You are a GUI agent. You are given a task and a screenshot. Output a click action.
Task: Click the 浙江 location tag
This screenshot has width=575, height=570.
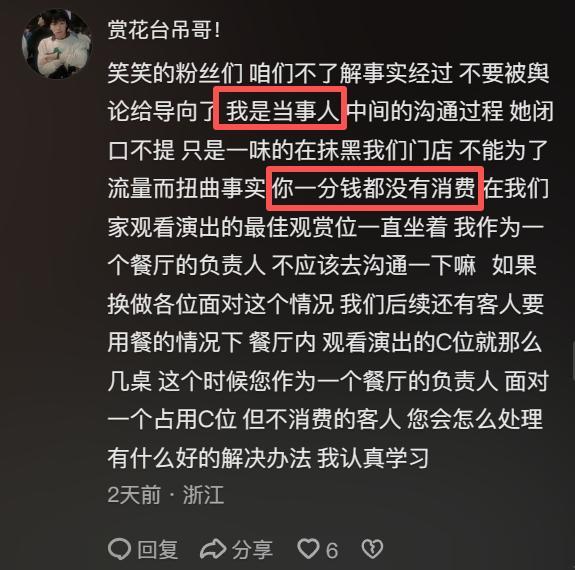coord(204,495)
